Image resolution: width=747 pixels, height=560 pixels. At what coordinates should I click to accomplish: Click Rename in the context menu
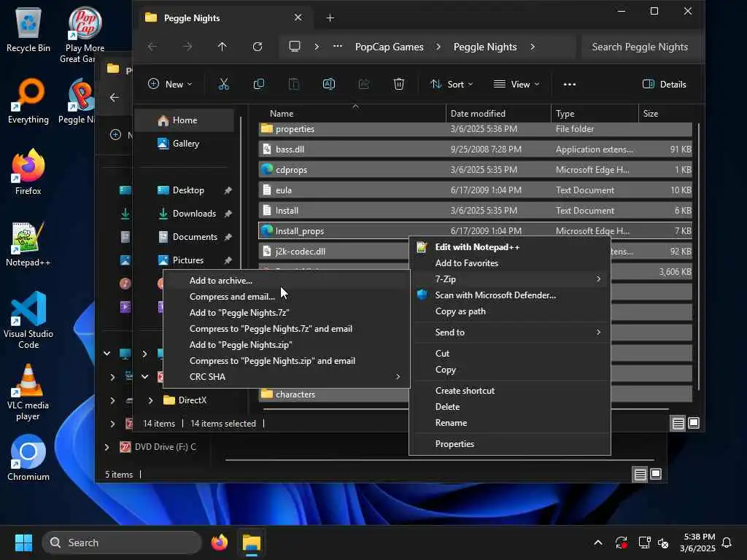510,423
